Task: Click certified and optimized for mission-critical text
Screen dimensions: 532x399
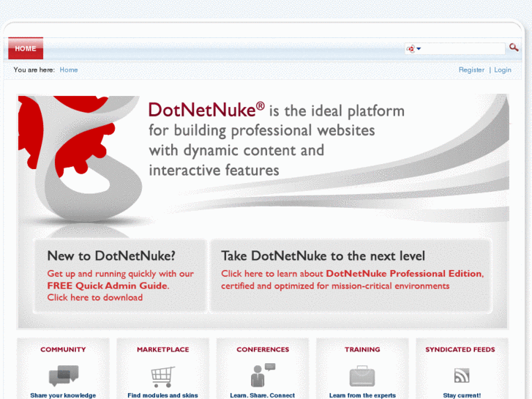Action: click(x=335, y=286)
